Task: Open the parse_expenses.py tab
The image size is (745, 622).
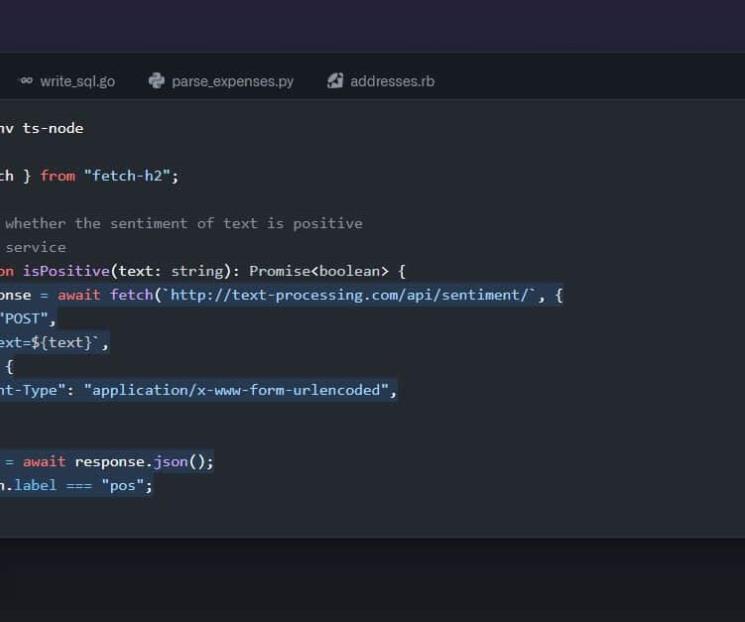Action: pos(221,81)
